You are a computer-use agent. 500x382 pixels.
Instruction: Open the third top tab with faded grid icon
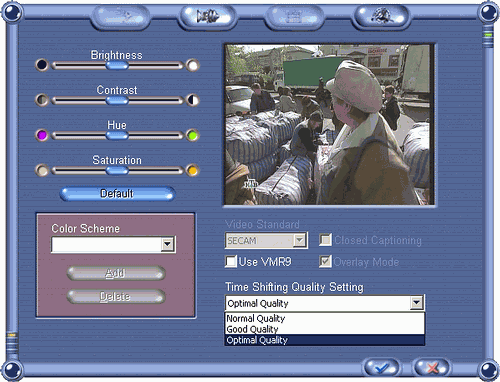[294, 17]
